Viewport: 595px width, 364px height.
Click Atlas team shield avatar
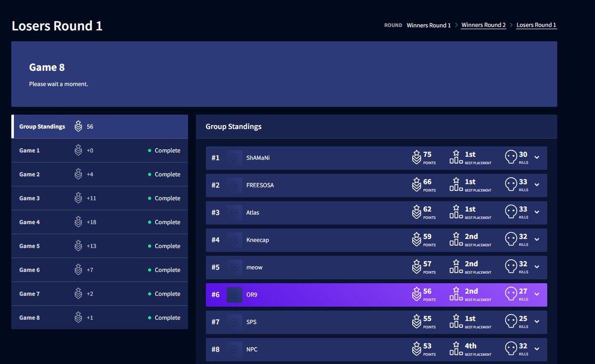[x=235, y=212]
